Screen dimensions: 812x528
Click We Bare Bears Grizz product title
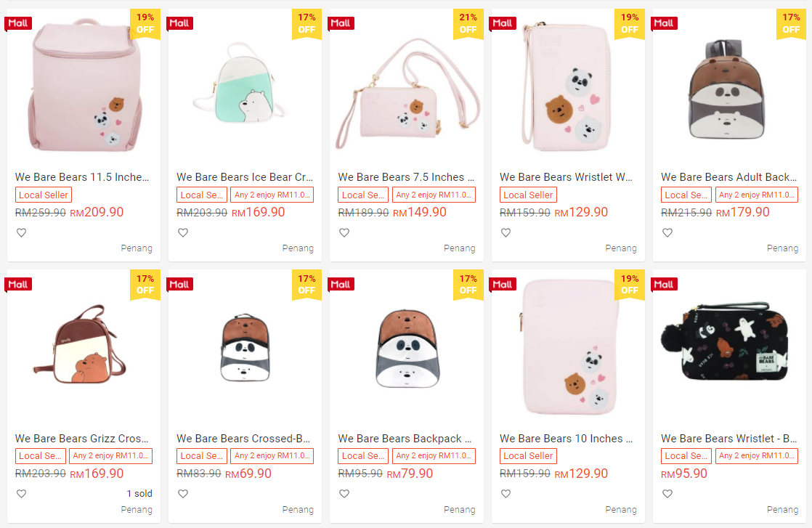point(82,439)
